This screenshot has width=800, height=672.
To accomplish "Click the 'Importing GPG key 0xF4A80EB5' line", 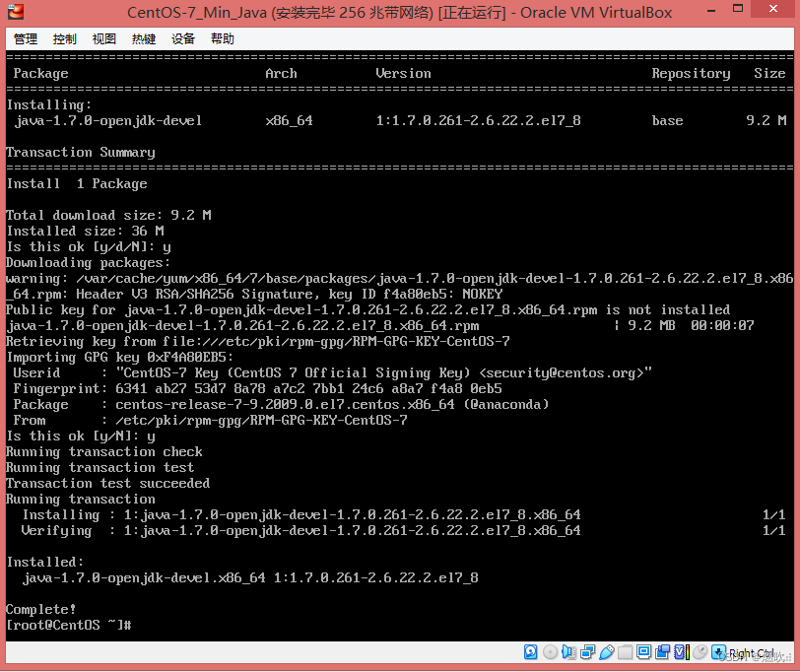I will click(x=120, y=357).
